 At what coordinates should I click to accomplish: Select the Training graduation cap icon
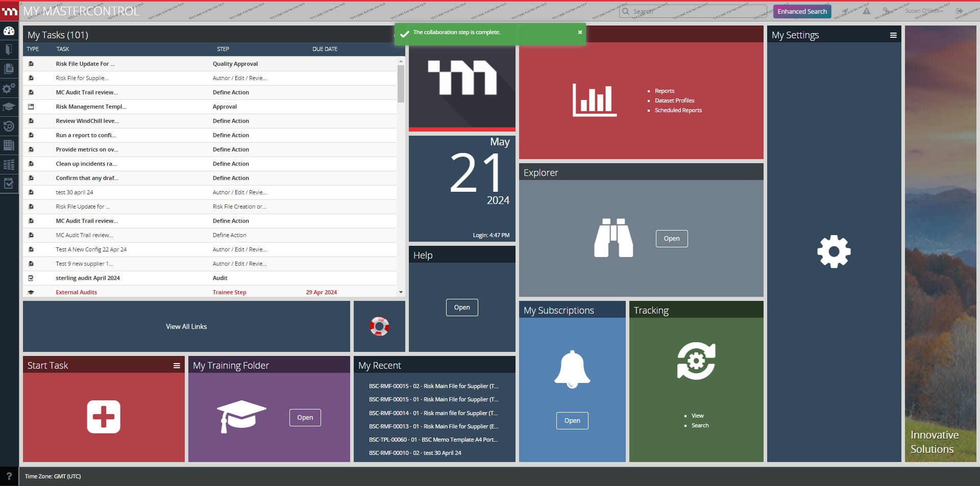(9, 107)
